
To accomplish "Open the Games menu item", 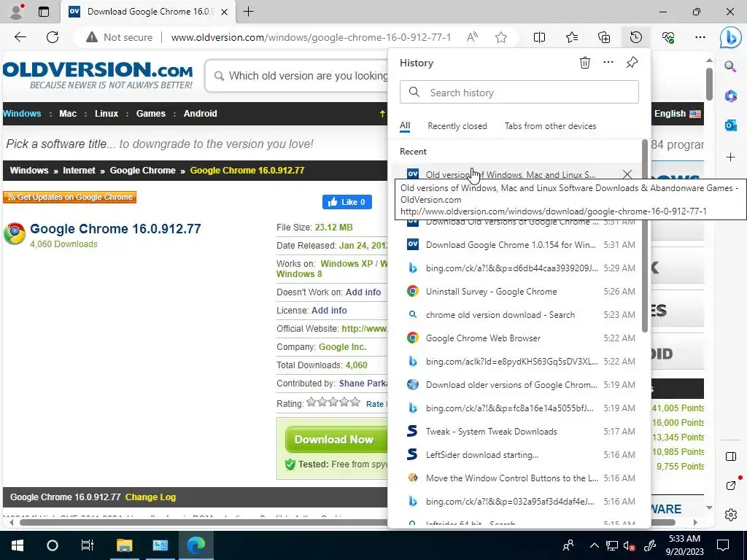I will point(150,113).
